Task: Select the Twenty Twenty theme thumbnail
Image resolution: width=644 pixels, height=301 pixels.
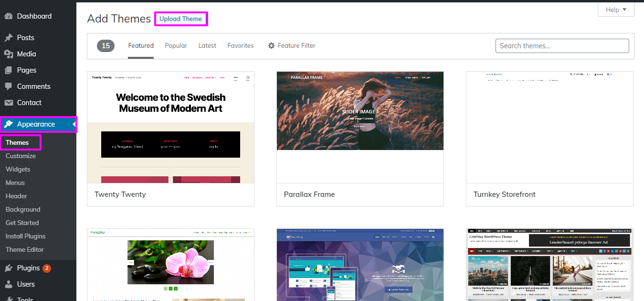Action: 170,127
